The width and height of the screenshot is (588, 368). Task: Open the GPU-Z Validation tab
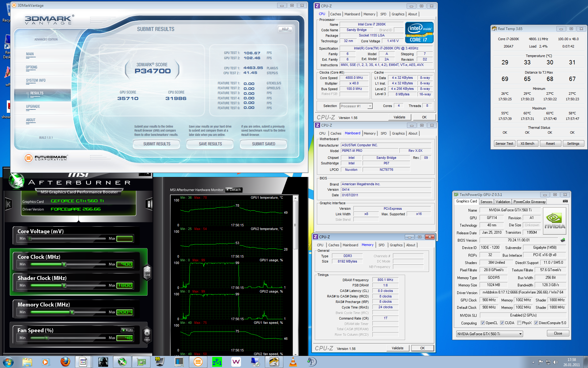point(503,202)
